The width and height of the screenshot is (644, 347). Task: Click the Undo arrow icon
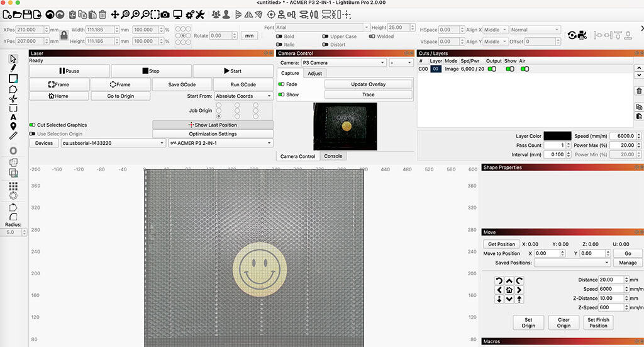click(x=50, y=15)
